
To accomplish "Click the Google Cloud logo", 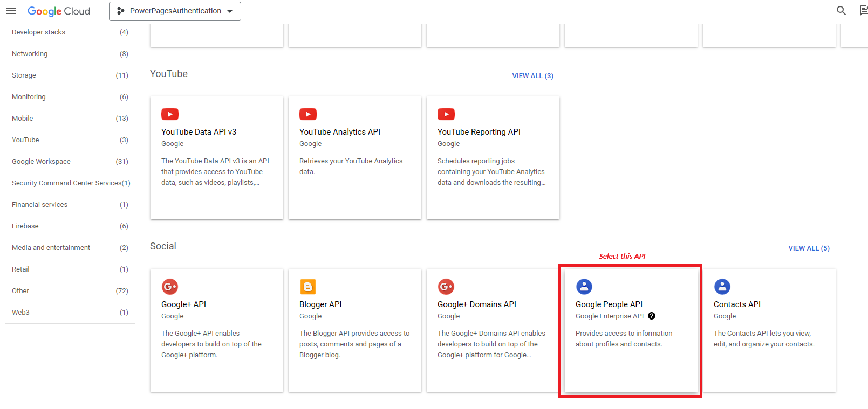I will pos(59,11).
